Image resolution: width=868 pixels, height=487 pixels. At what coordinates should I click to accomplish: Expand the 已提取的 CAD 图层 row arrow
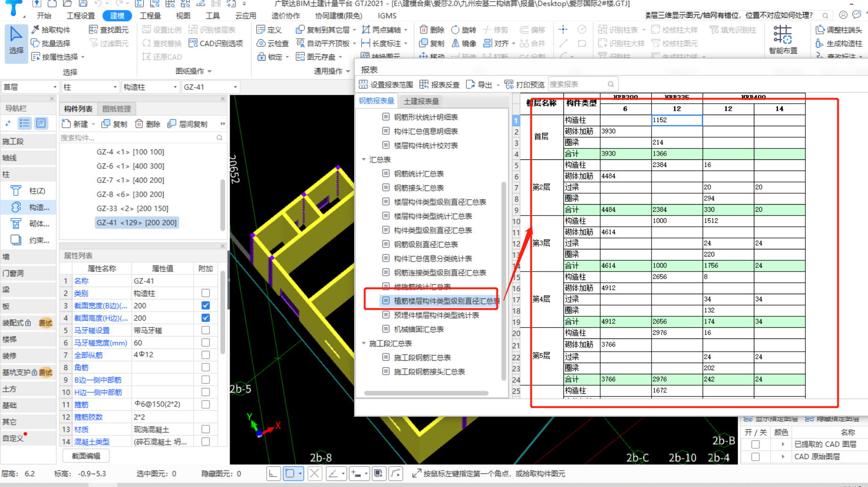click(x=783, y=445)
